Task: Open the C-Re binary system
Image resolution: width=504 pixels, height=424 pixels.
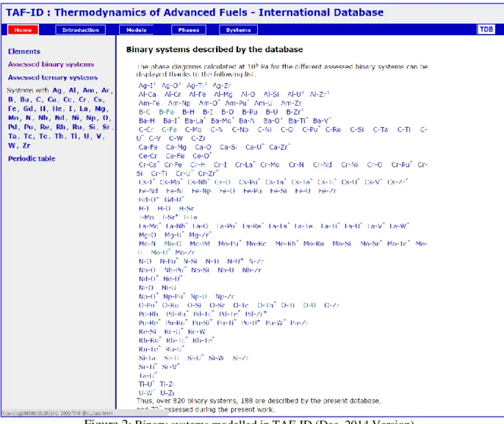Action: [333, 129]
